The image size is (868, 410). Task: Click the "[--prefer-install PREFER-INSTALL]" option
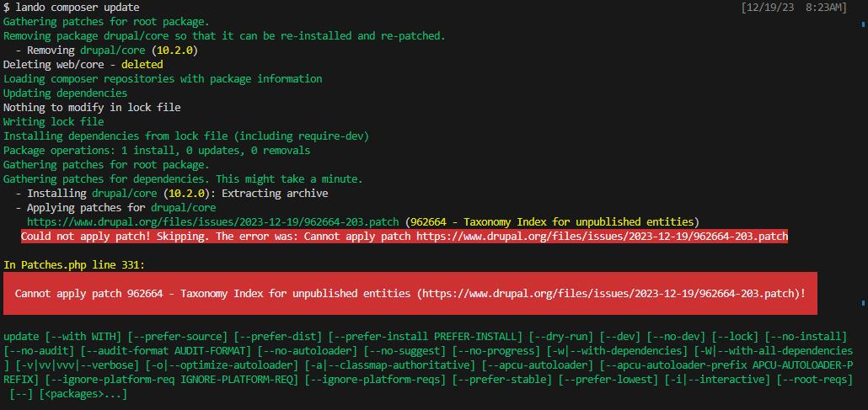[425, 337]
